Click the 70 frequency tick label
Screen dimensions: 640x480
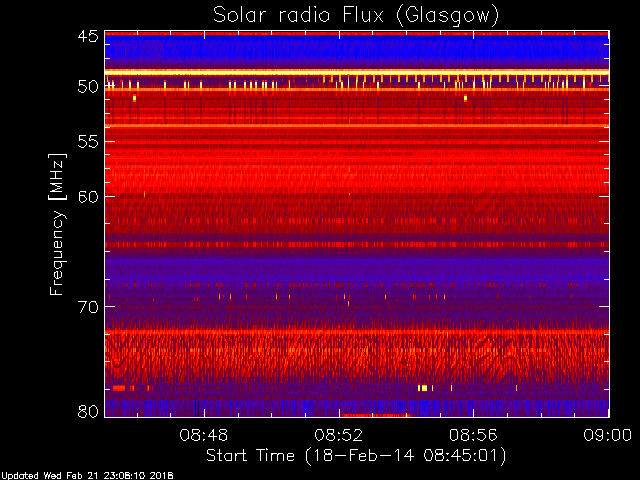click(88, 307)
